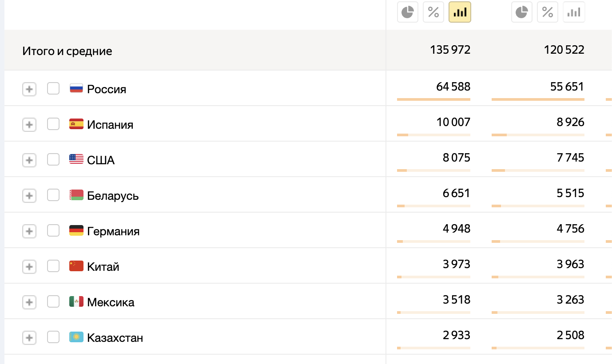This screenshot has width=612, height=364.
Task: Check the Испания row checkbox
Action: point(53,124)
